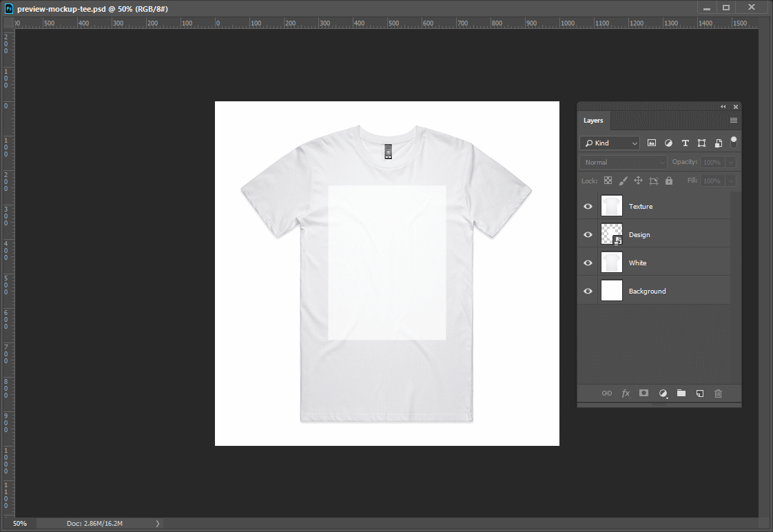
Task: Add a layer style with the fx icon
Action: 625,393
